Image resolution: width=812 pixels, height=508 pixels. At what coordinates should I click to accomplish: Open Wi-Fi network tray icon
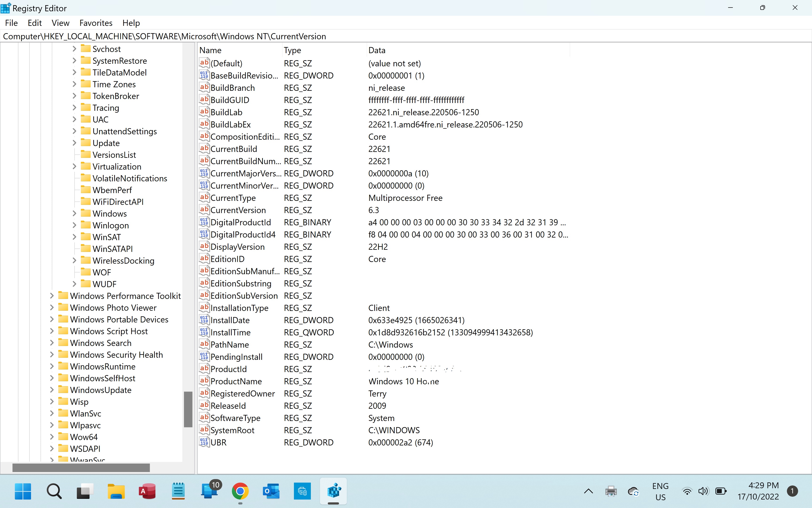tap(687, 492)
